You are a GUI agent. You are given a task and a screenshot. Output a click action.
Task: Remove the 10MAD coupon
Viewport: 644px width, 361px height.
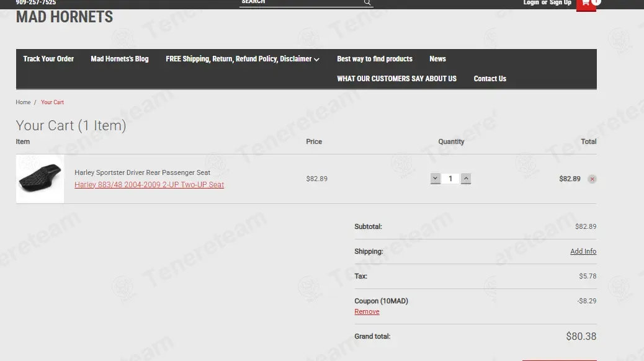(x=367, y=312)
